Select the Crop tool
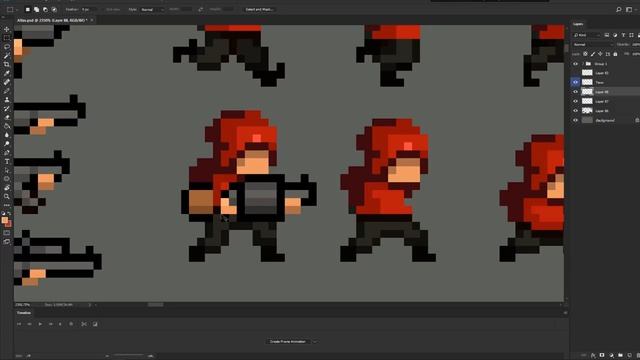The height and width of the screenshot is (360, 640). pyautogui.click(x=7, y=64)
